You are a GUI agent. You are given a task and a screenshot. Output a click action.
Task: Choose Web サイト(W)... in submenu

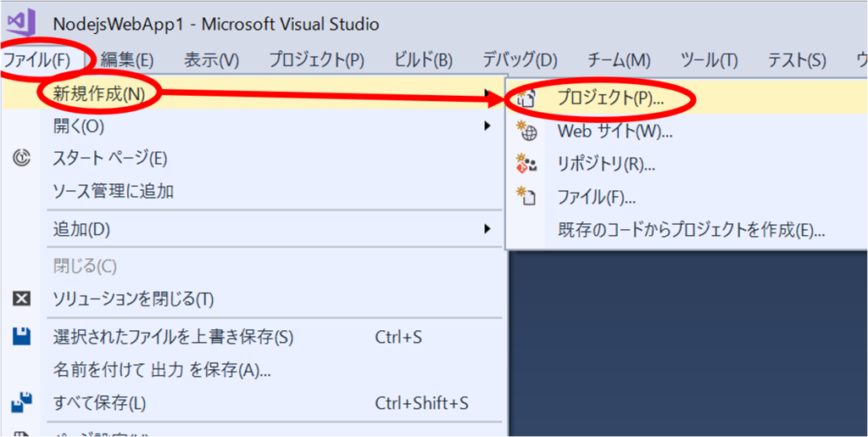tap(688, 132)
